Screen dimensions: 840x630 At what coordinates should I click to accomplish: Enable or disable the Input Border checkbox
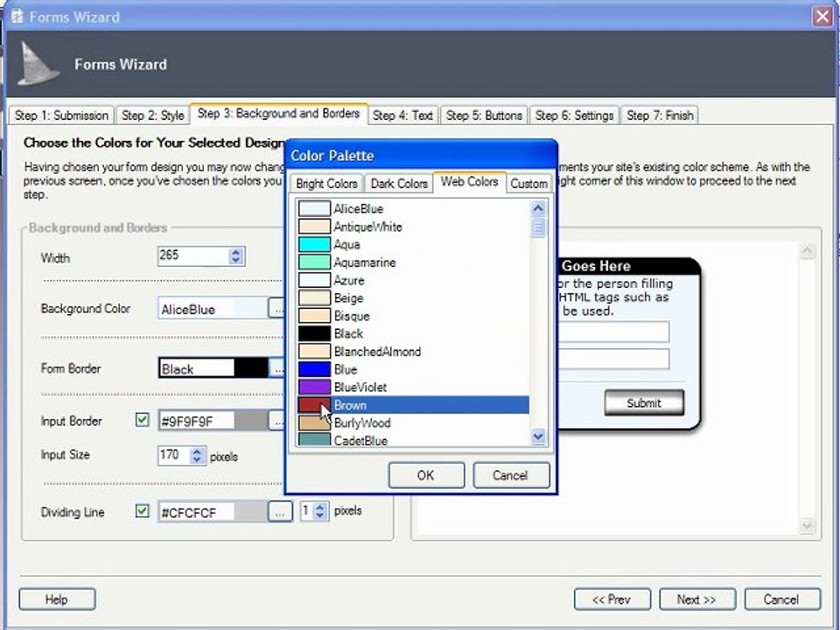pyautogui.click(x=142, y=420)
